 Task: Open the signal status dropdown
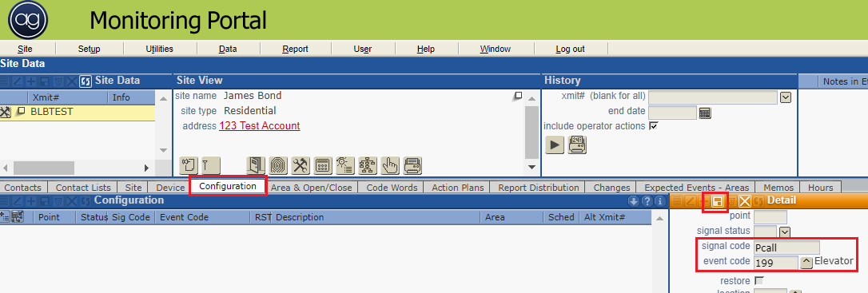tap(785, 232)
